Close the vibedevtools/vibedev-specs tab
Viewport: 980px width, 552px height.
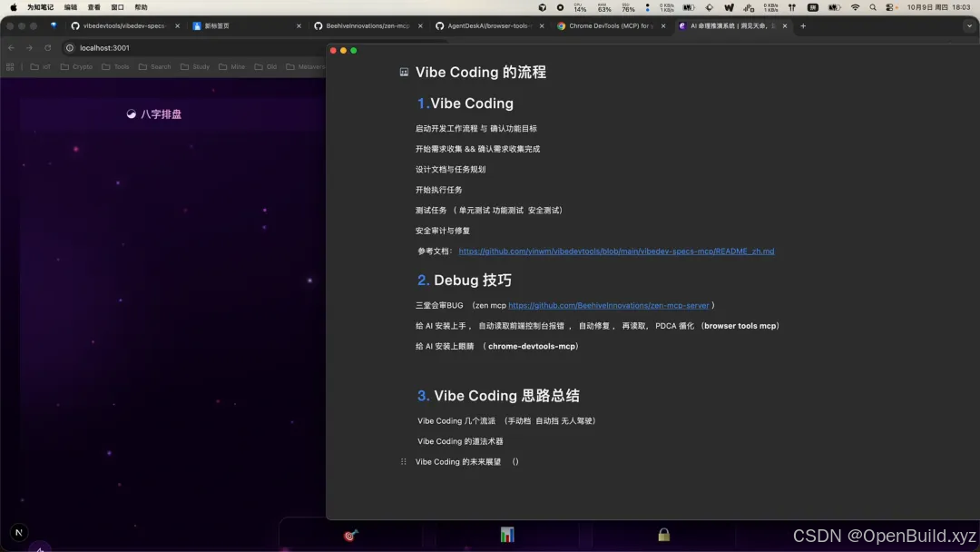point(178,26)
